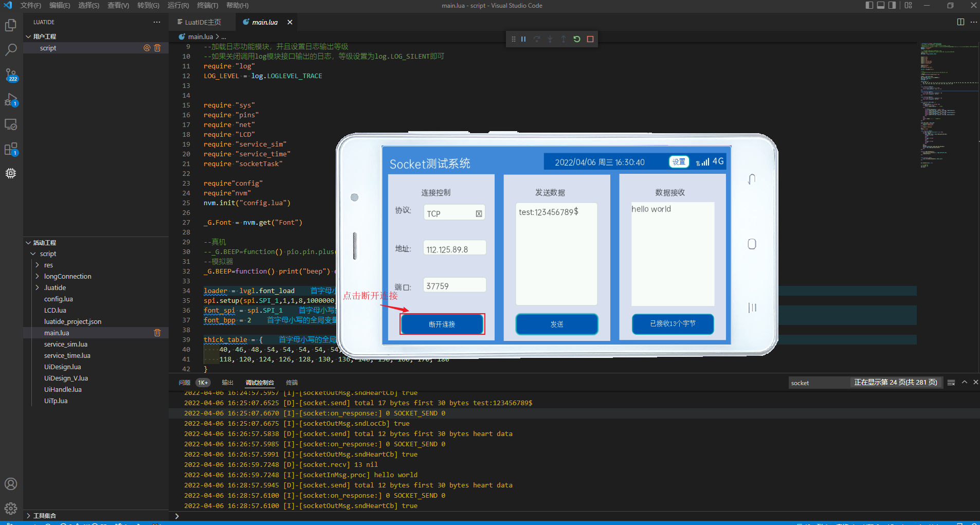
Task: Switch to the 输出 panel tab
Action: 227,383
